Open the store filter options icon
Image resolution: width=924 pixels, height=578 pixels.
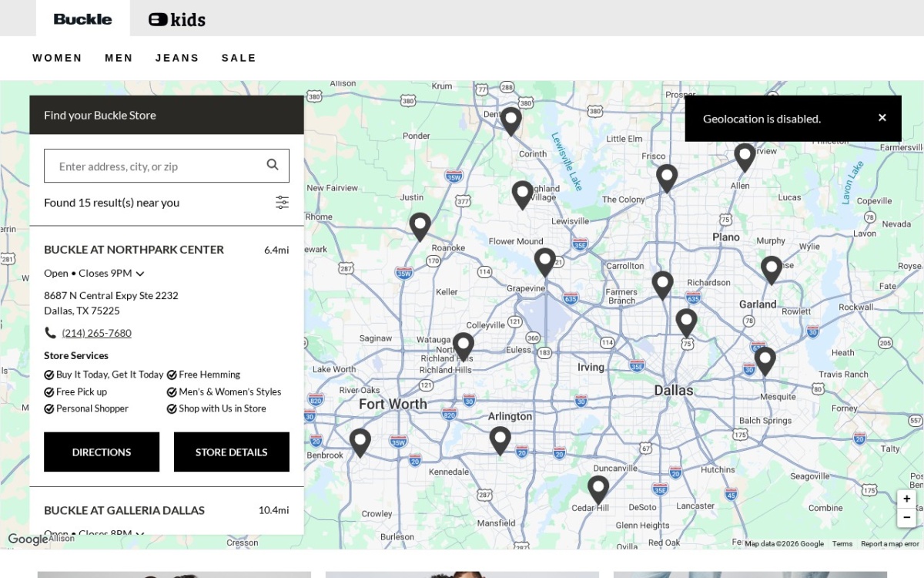click(x=283, y=203)
